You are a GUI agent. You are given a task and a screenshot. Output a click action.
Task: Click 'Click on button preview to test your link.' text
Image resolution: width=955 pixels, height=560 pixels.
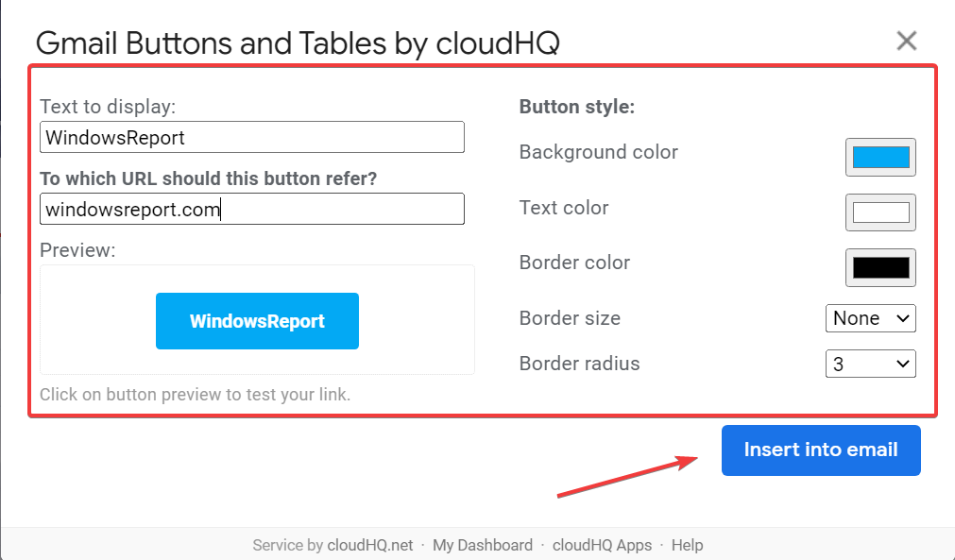pyautogui.click(x=195, y=395)
